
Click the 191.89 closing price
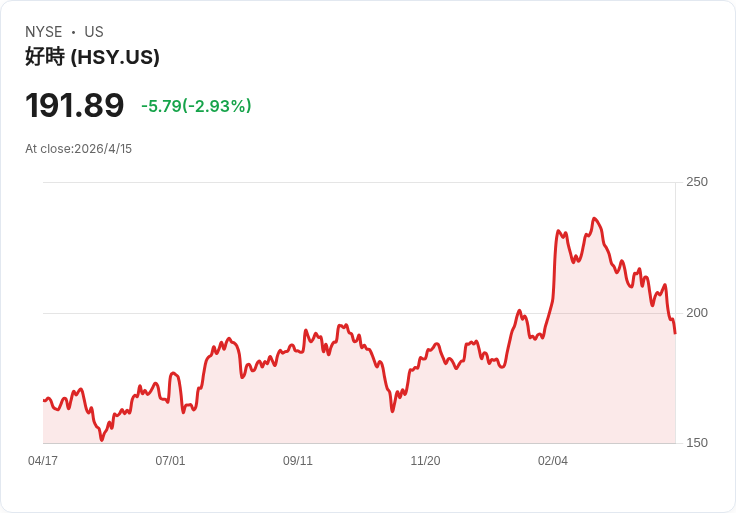pyautogui.click(x=75, y=105)
